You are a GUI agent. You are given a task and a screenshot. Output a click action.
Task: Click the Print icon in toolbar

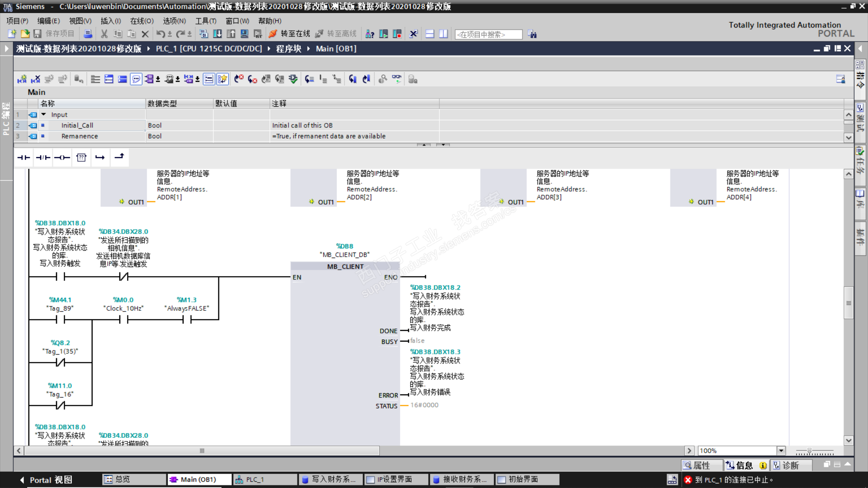pos(88,34)
